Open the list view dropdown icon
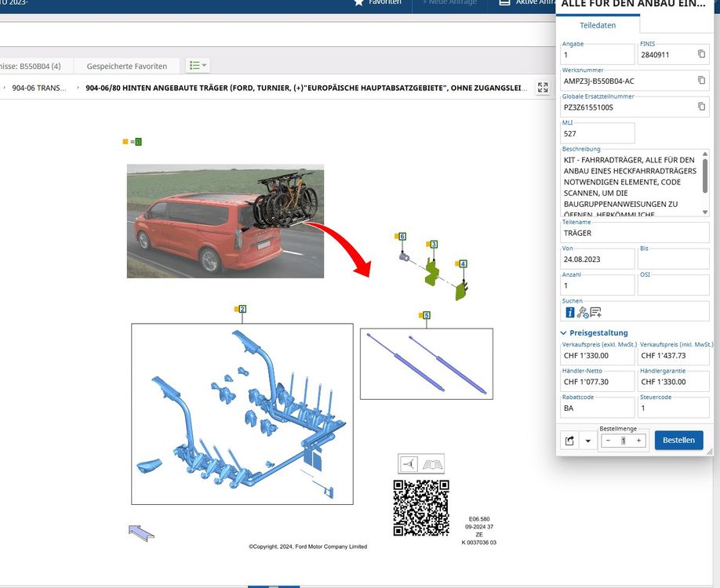 pos(198,66)
